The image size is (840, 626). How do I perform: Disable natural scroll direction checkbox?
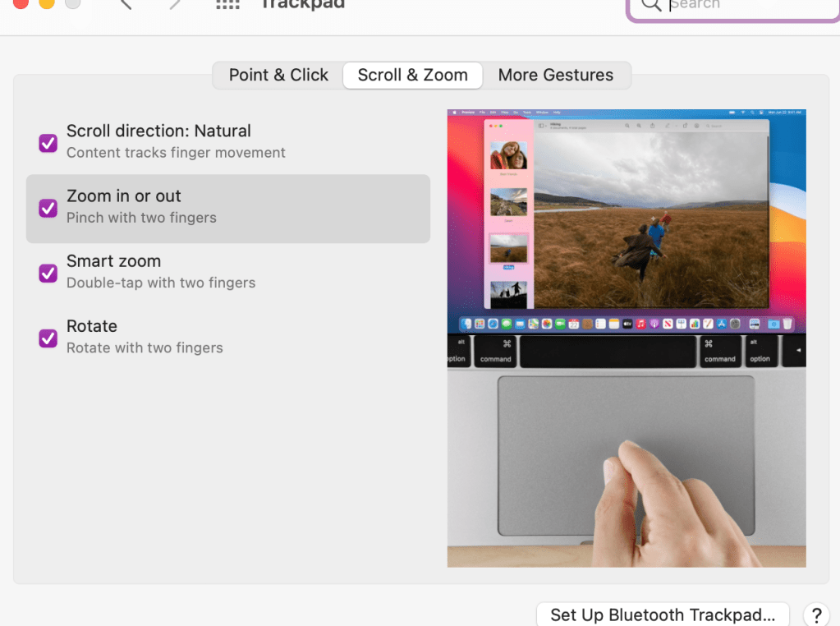point(48,143)
